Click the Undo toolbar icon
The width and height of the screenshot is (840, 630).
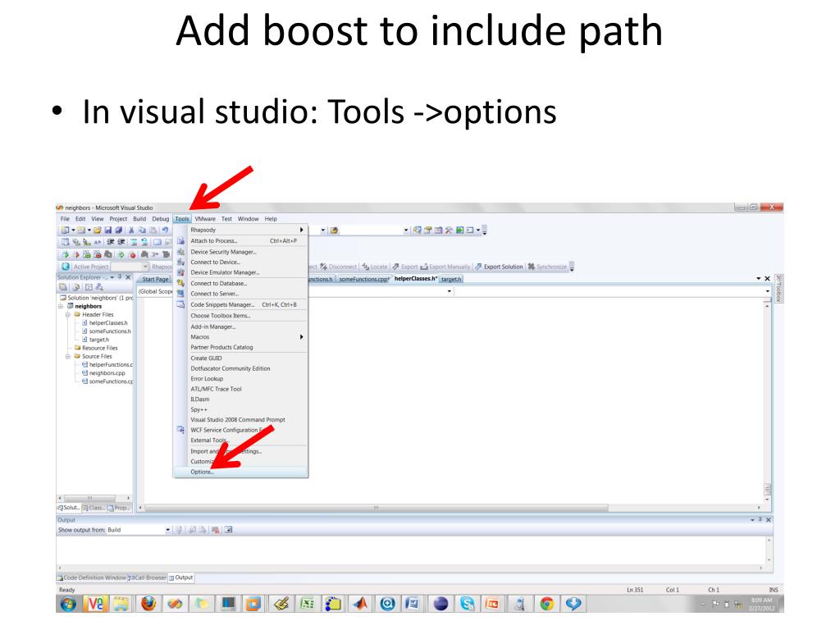[x=165, y=231]
